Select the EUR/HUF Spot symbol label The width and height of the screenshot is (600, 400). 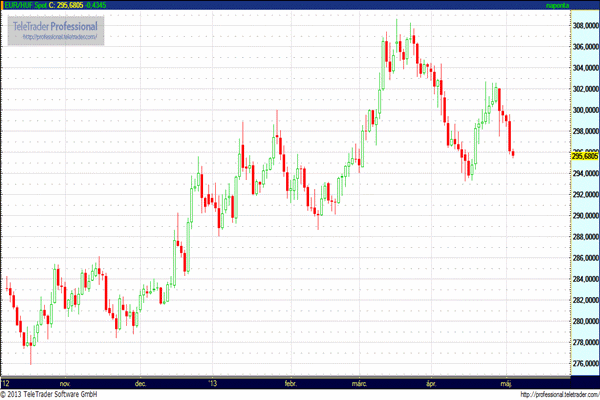coord(24,5)
